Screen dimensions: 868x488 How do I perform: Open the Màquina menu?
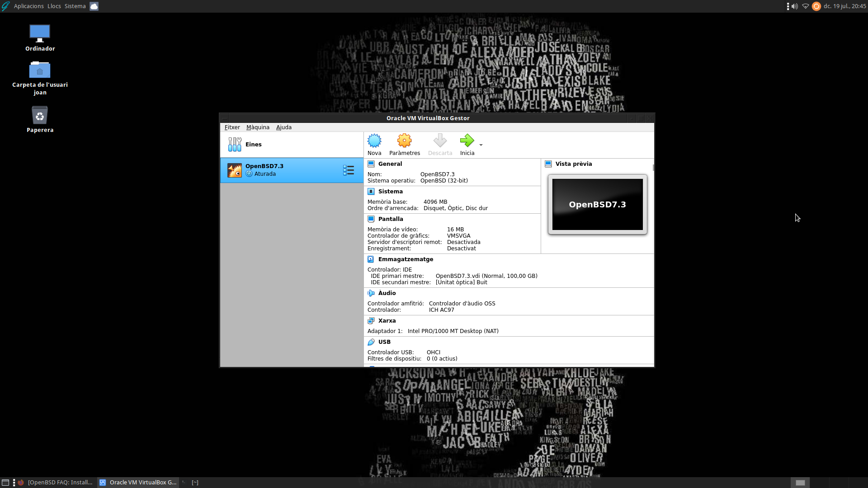[258, 127]
